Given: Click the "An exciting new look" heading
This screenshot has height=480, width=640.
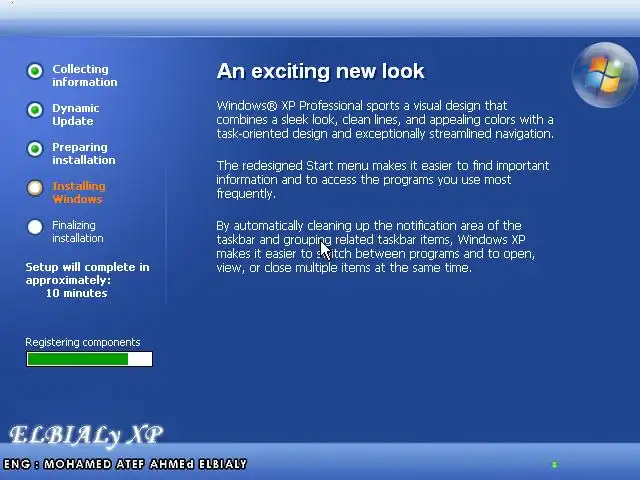Looking at the screenshot, I should click(320, 71).
